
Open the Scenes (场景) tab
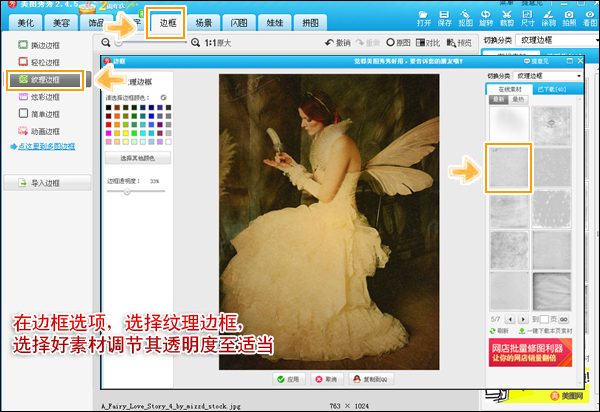click(204, 22)
